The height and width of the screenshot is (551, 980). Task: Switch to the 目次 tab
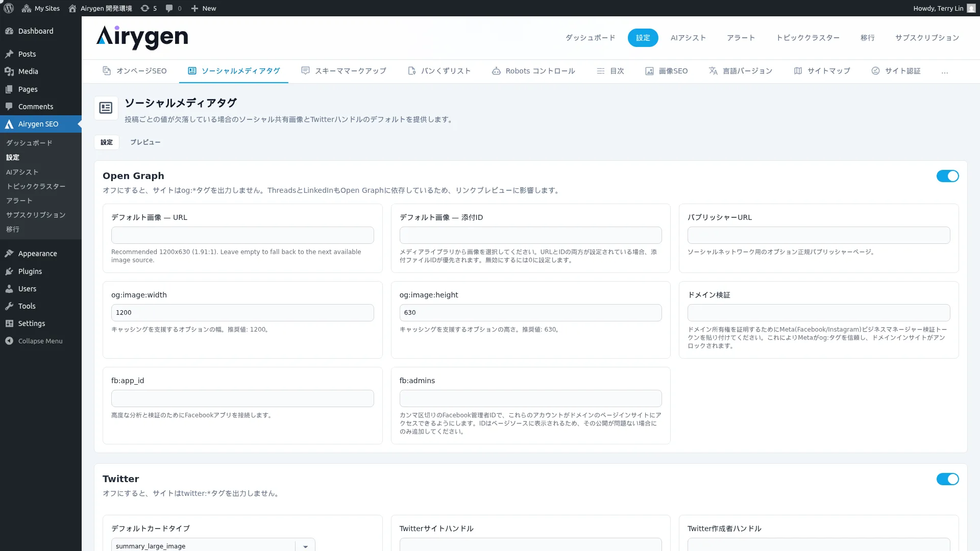(610, 71)
